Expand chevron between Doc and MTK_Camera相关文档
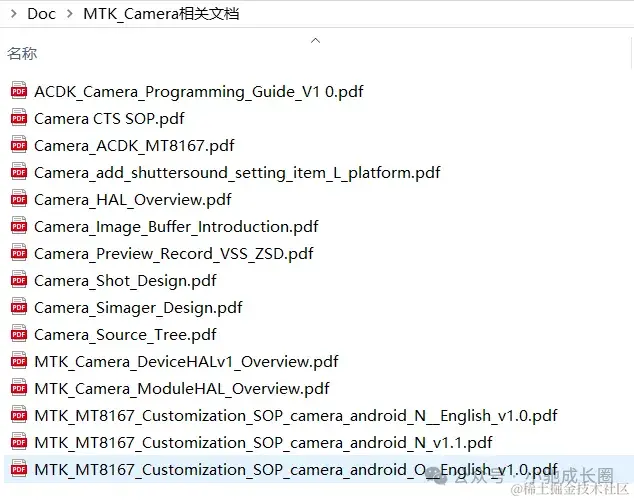634x501 pixels. click(x=70, y=14)
